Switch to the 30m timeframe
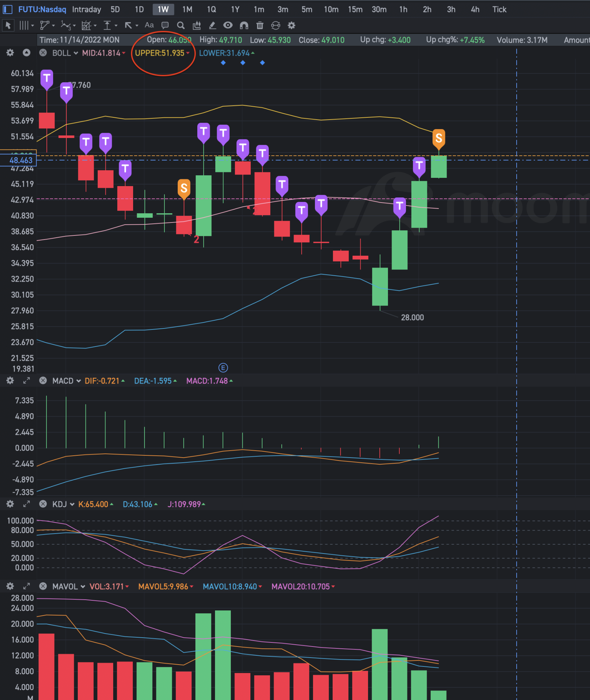The height and width of the screenshot is (700, 590). point(379,10)
